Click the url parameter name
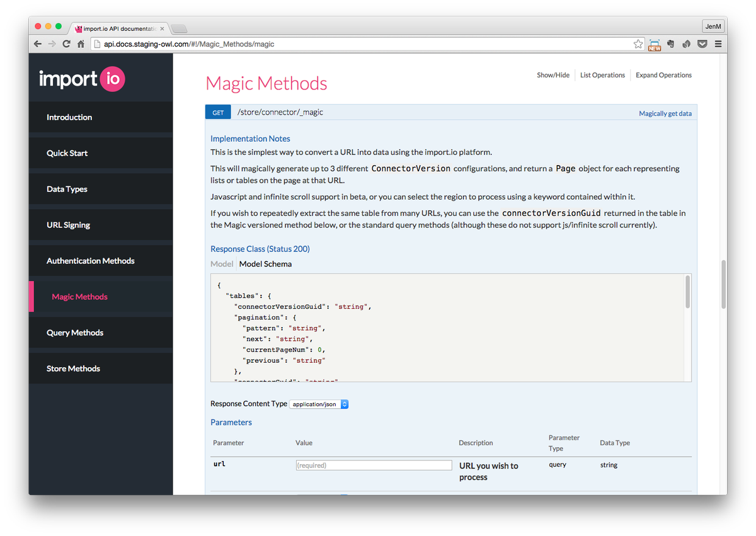Viewport: 756px width, 536px height. (x=219, y=464)
